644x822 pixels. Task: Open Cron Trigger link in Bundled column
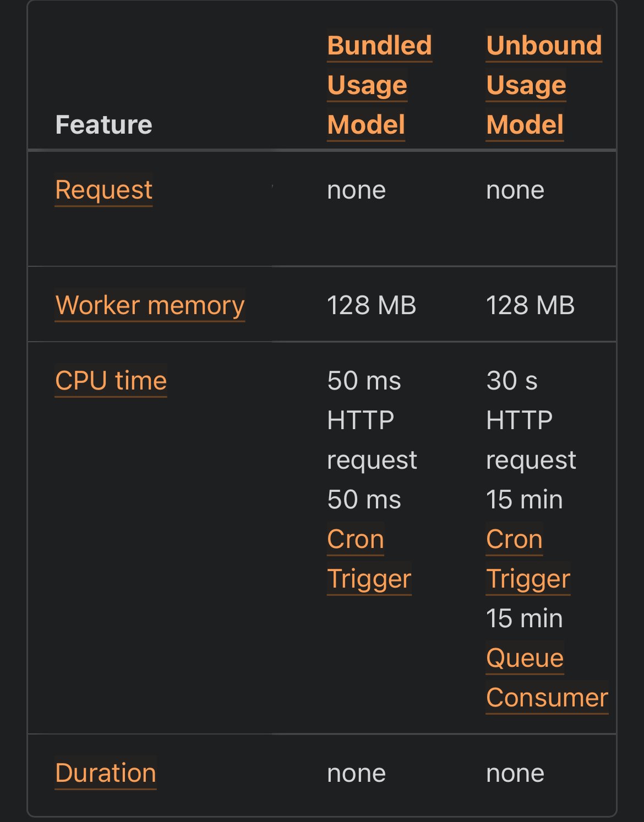(368, 558)
